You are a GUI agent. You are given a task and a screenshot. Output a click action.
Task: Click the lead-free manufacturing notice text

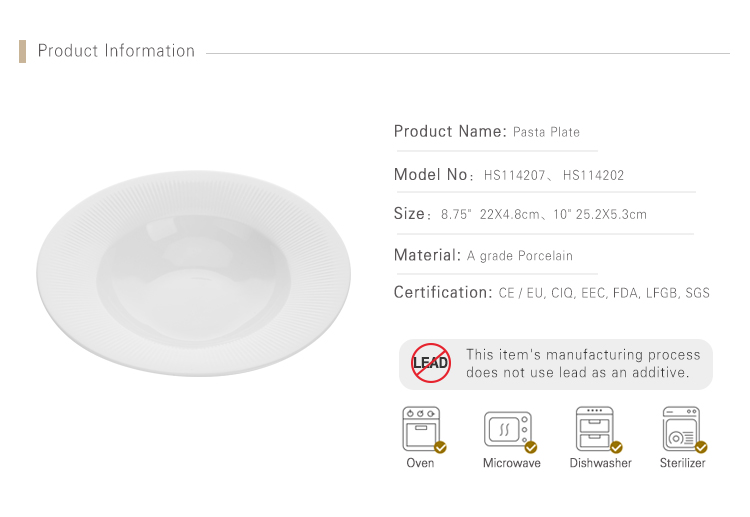(x=583, y=363)
